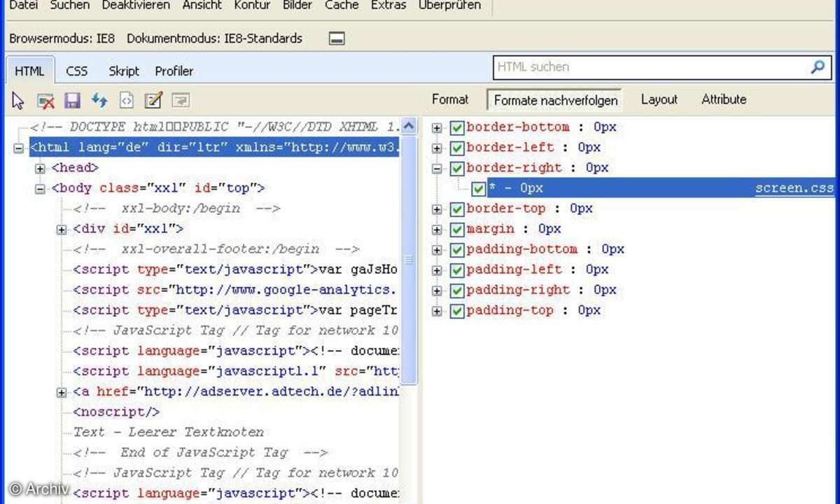840x504 pixels.
Task: Collapse the html root node
Action: pos(19,148)
